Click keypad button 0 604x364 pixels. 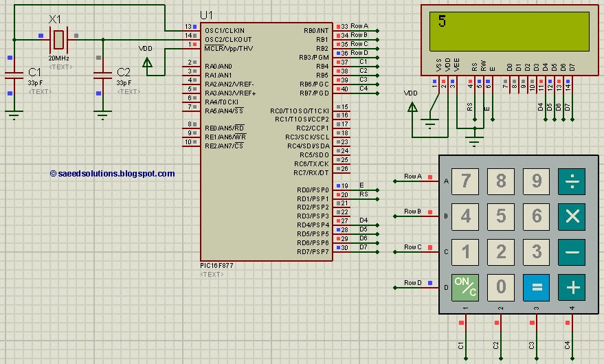pyautogui.click(x=501, y=287)
